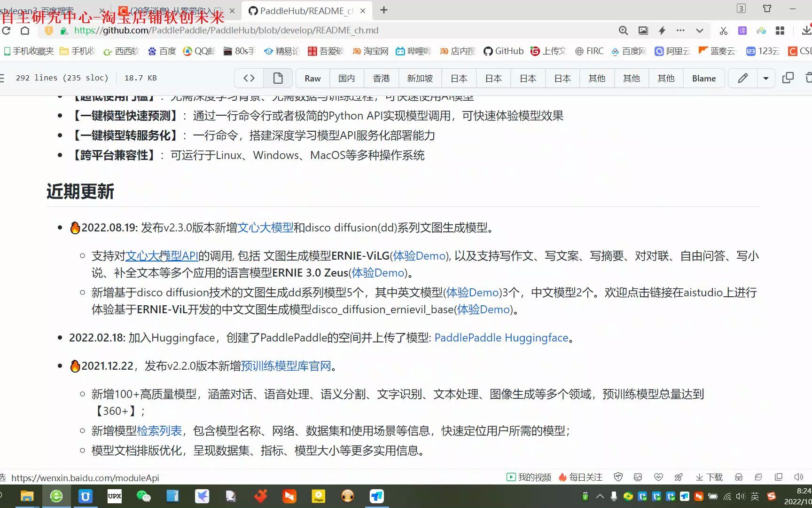The width and height of the screenshot is (812, 508).
Task: Toggle the lightning speed mode icon
Action: [x=662, y=31]
